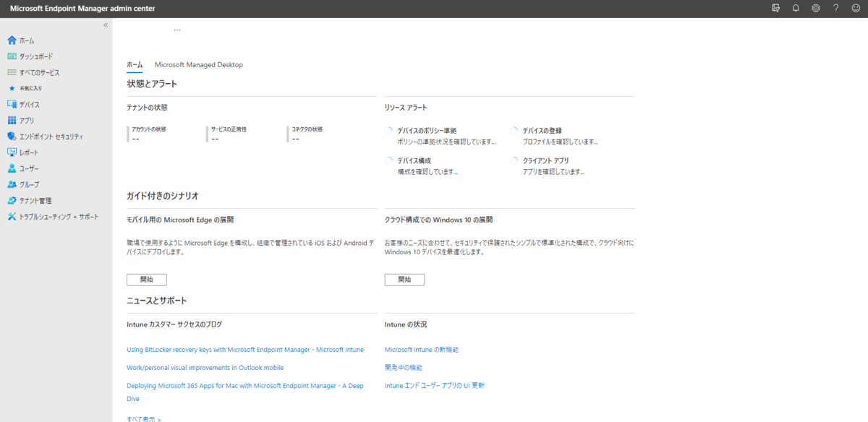Image resolution: width=868 pixels, height=422 pixels.
Task: Click the デバイスのポリシー準拠 resource alert
Action: (441, 135)
